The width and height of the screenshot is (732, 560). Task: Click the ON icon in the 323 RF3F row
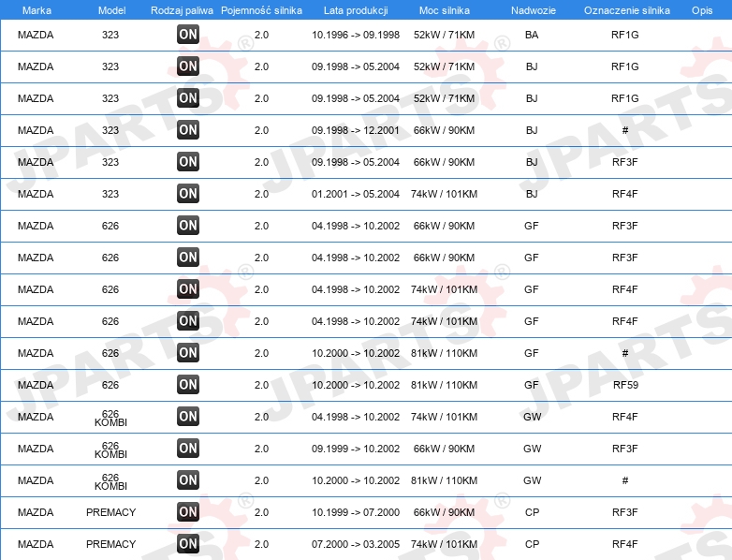[188, 162]
